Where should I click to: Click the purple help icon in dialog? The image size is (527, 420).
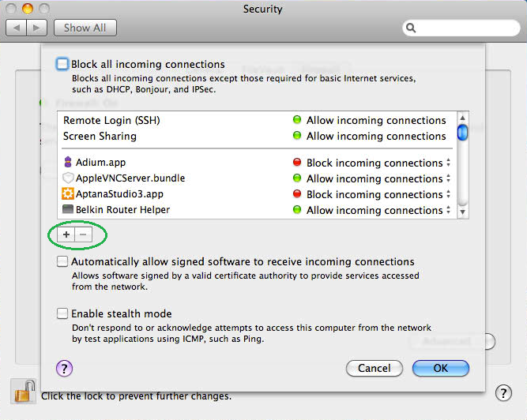[65, 368]
